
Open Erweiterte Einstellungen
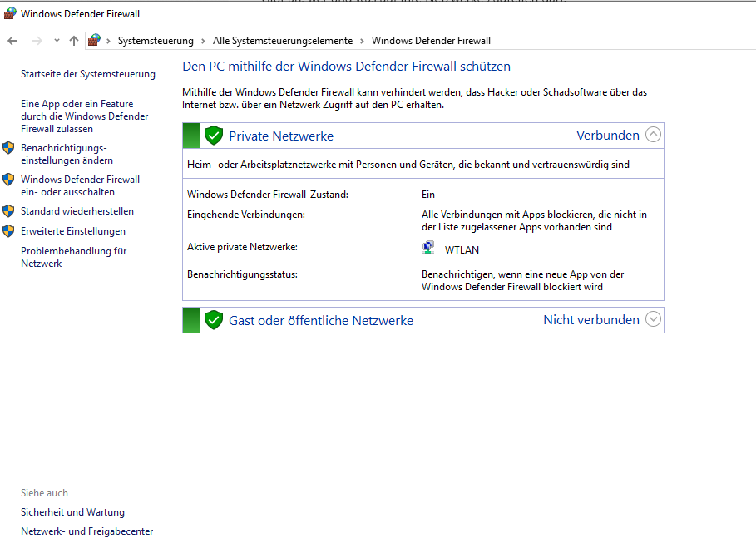click(x=73, y=231)
